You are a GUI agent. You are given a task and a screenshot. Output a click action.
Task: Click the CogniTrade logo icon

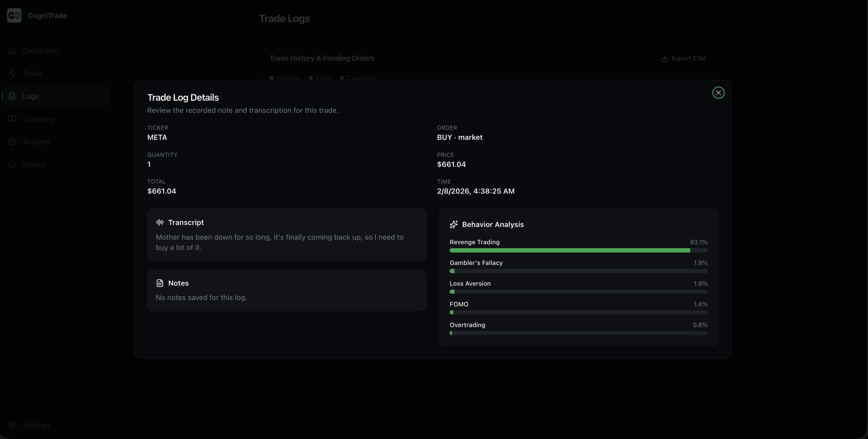[x=14, y=16]
